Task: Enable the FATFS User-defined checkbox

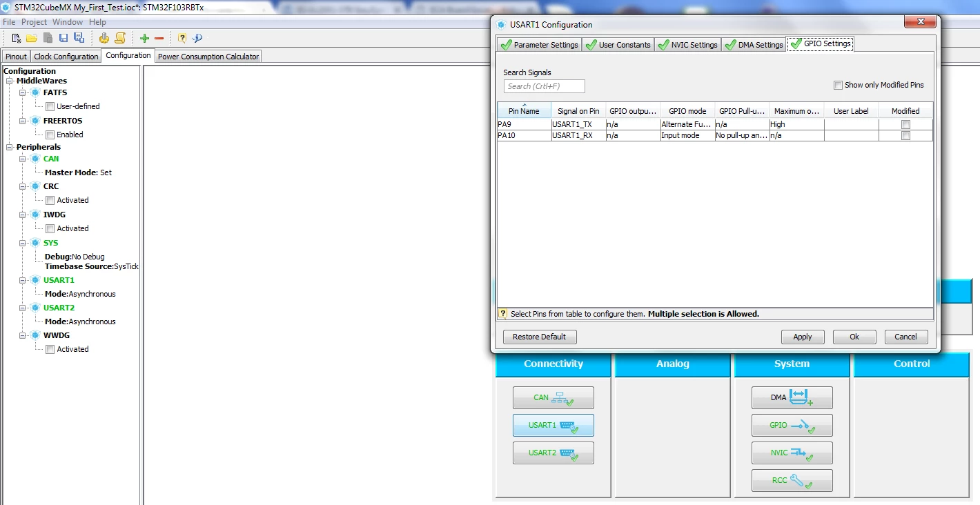Action: (x=50, y=107)
